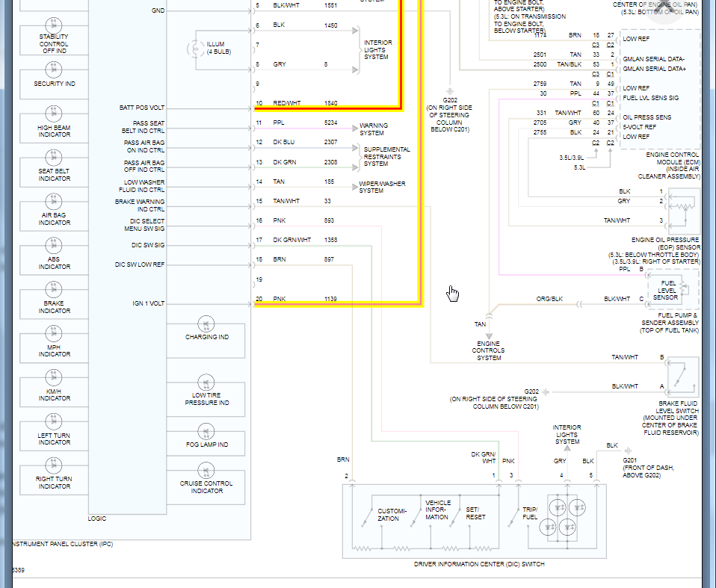This screenshot has height=588, width=716.
Task: Click the Trip/Fuel switch in DIC
Action: pyautogui.click(x=513, y=516)
